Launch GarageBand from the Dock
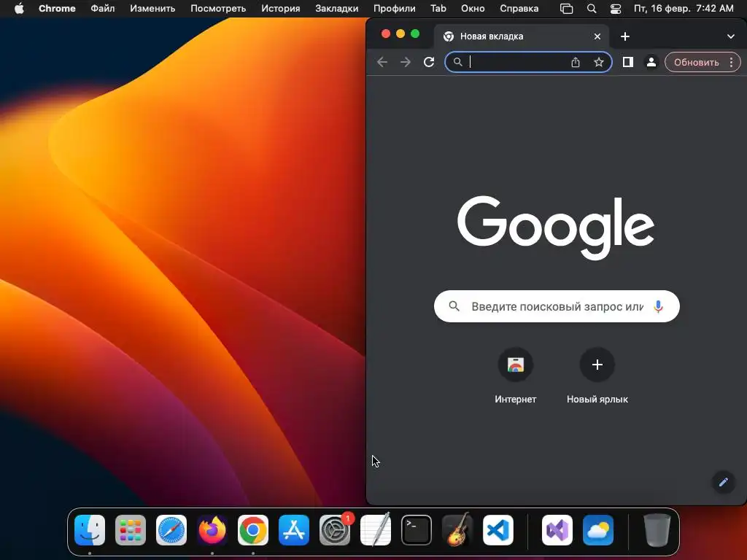The width and height of the screenshot is (747, 560). pos(457,530)
